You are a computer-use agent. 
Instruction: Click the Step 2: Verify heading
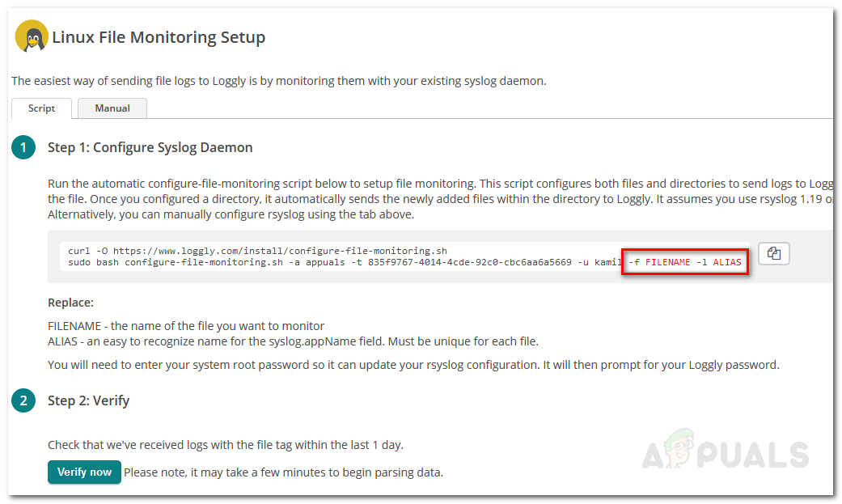point(89,400)
